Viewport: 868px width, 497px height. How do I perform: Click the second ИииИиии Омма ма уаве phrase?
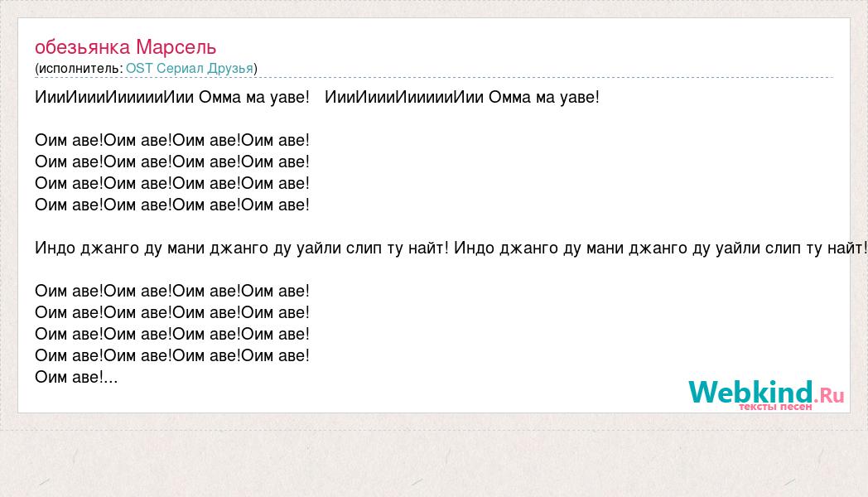coord(461,98)
